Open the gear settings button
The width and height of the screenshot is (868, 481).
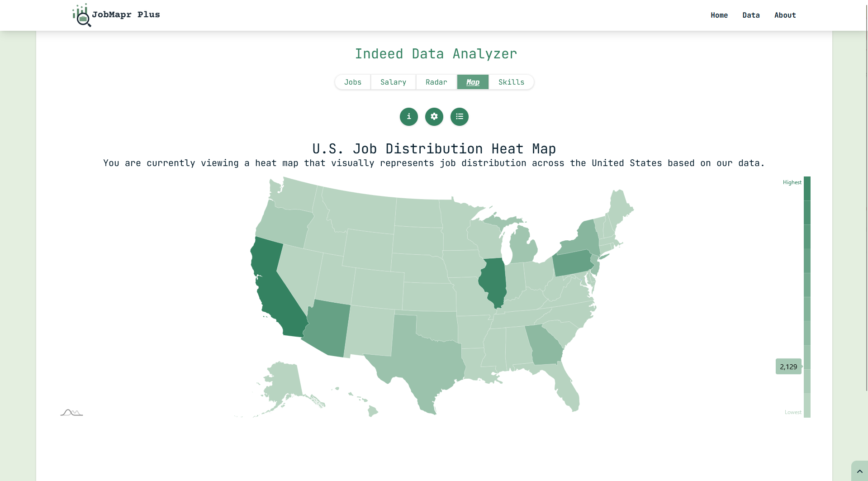[434, 117]
